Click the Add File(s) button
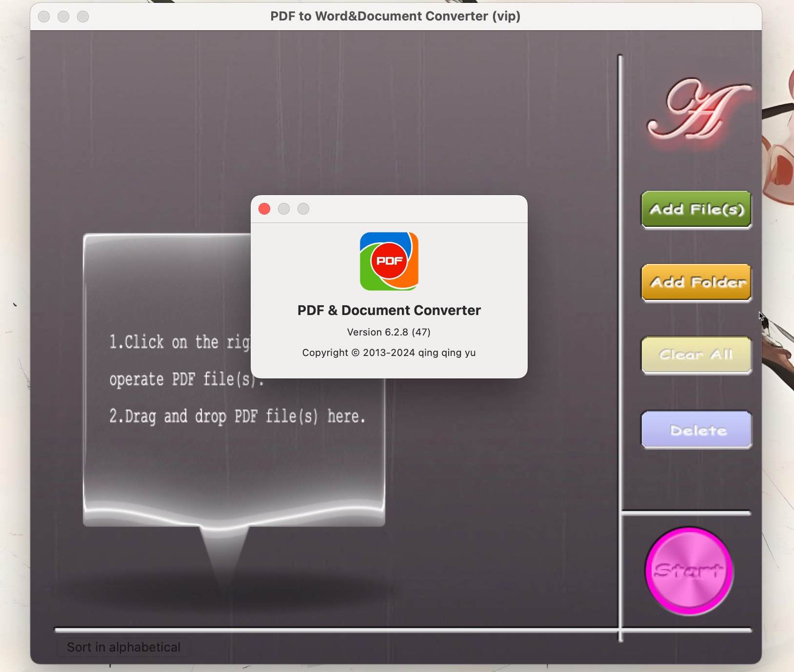 pyautogui.click(x=696, y=210)
